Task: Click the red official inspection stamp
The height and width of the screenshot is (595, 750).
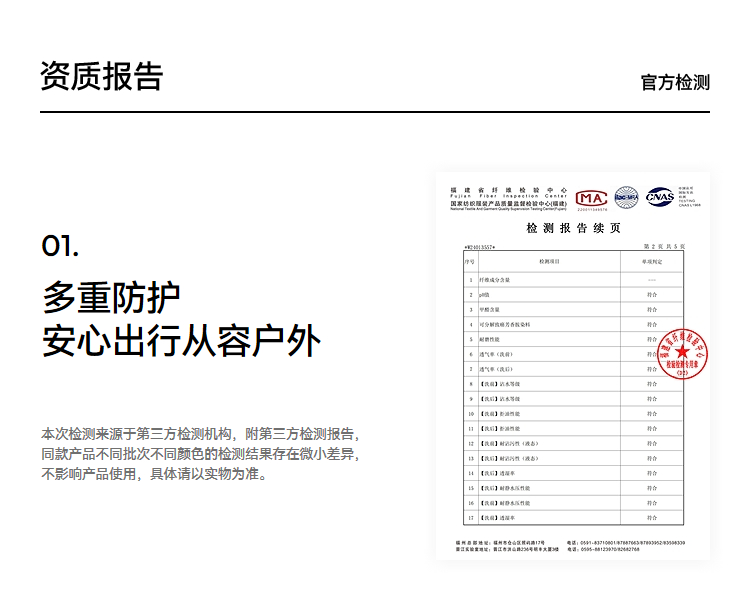Action: tap(681, 352)
